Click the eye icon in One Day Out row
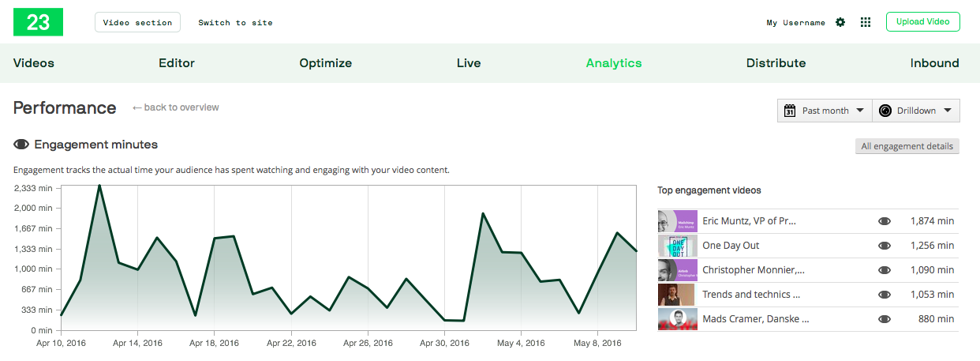The height and width of the screenshot is (361, 980). point(884,246)
